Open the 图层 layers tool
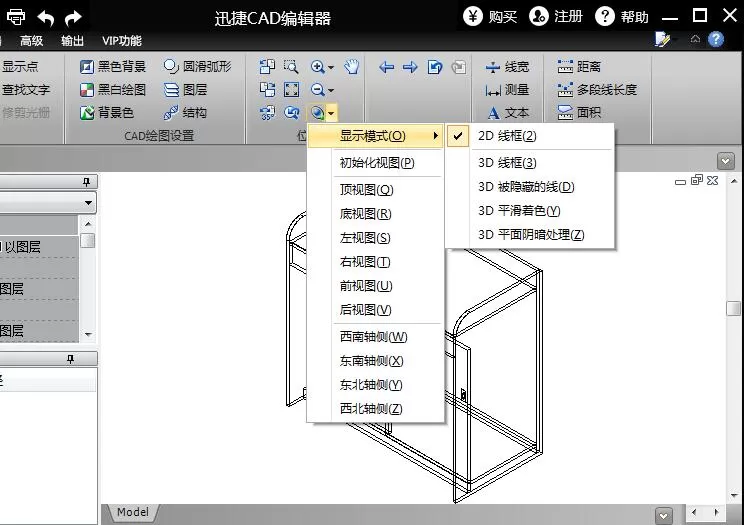The height and width of the screenshot is (525, 744). 185,90
